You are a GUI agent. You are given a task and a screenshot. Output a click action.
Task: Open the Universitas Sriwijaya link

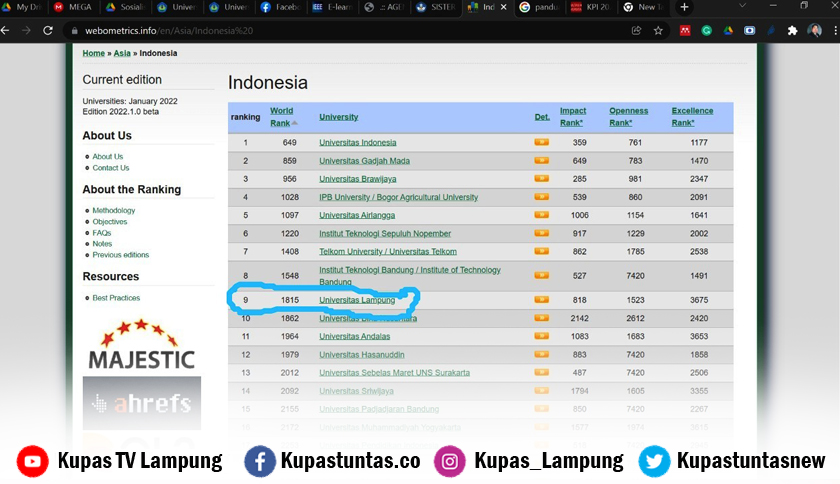coord(356,391)
